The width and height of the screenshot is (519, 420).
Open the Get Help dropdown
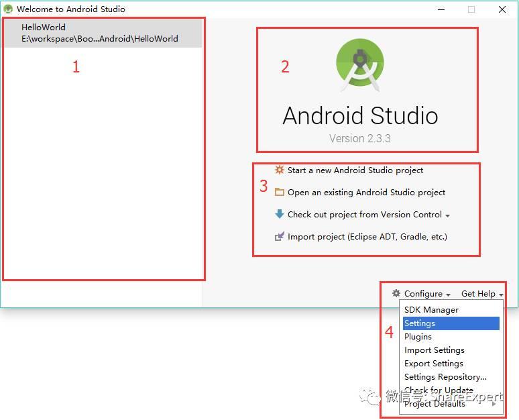click(482, 294)
